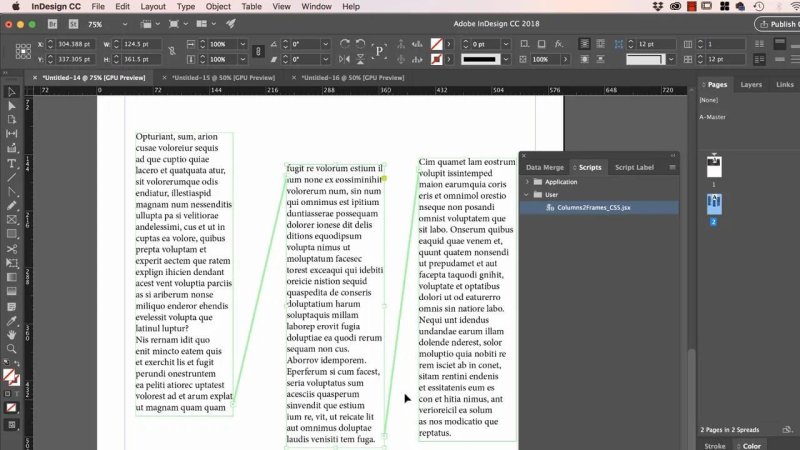Toggle constrain proportions for width and height
800x450 pixels.
172,52
